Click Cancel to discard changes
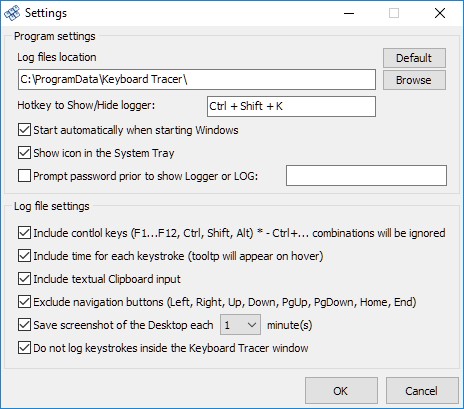Viewport: 464px width, 409px height. click(422, 391)
